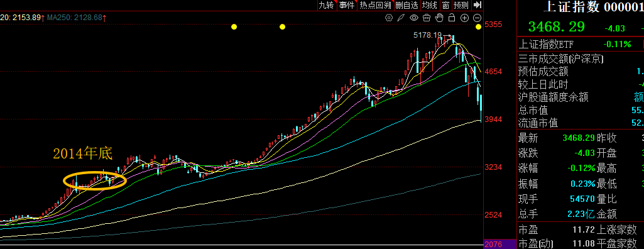This screenshot has width=644, height=249.
Task: Open the 事件 events dropdown
Action: [x=347, y=5]
